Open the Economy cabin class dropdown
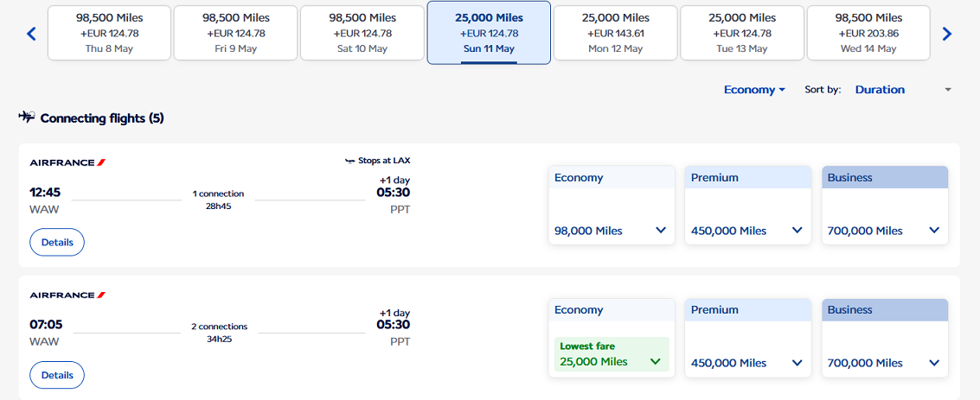The width and height of the screenshot is (980, 400). point(754,89)
